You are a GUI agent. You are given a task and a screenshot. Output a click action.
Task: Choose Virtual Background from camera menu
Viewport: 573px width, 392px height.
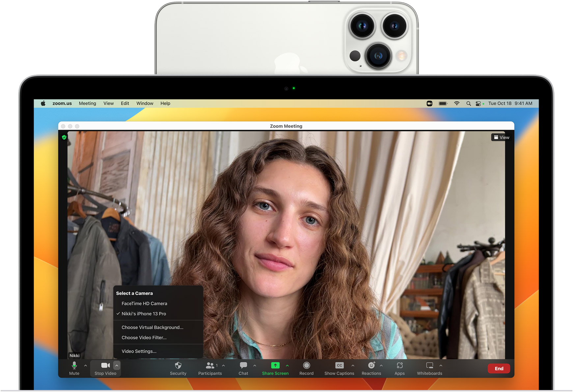[152, 327]
